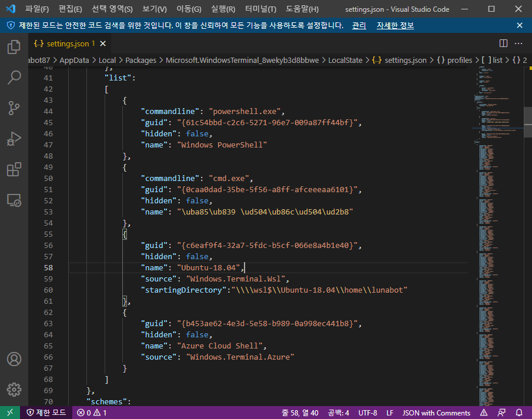Change language mode JSON with Comments
The height and width of the screenshot is (419, 532).
coord(436,413)
